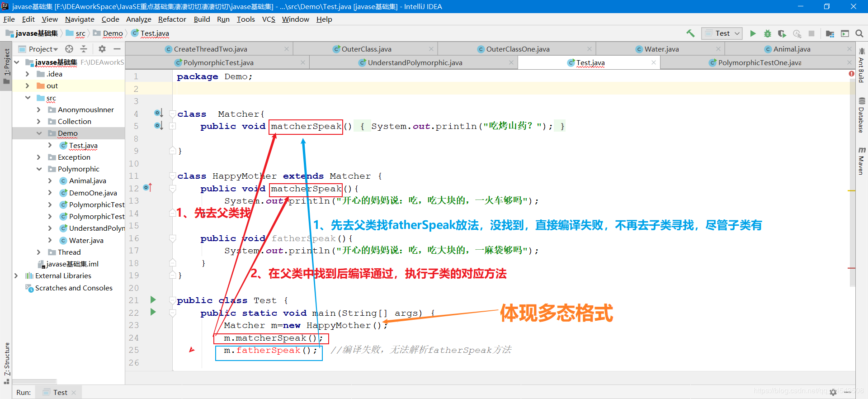Expand the AnonymousInner package
This screenshot has width=868, height=399.
[39, 109]
